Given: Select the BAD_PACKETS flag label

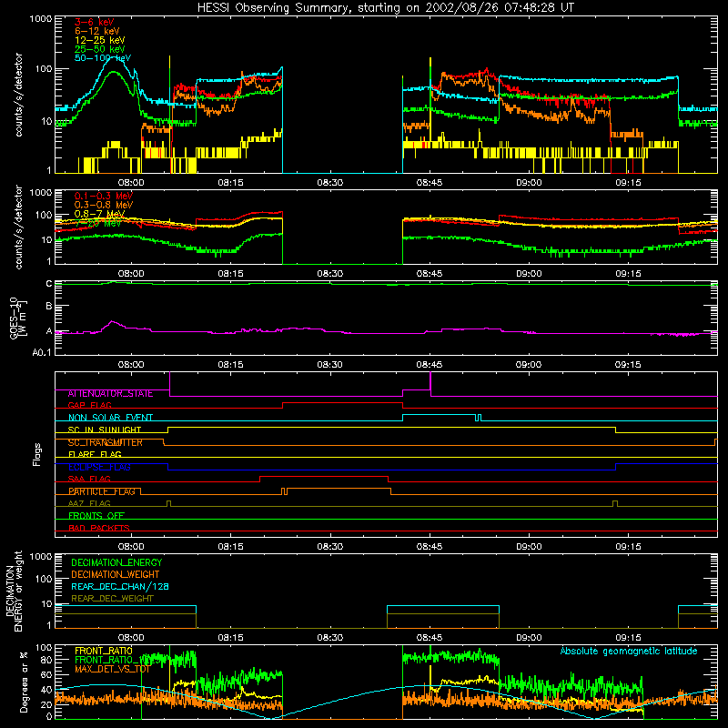Looking at the screenshot, I should click(99, 528).
